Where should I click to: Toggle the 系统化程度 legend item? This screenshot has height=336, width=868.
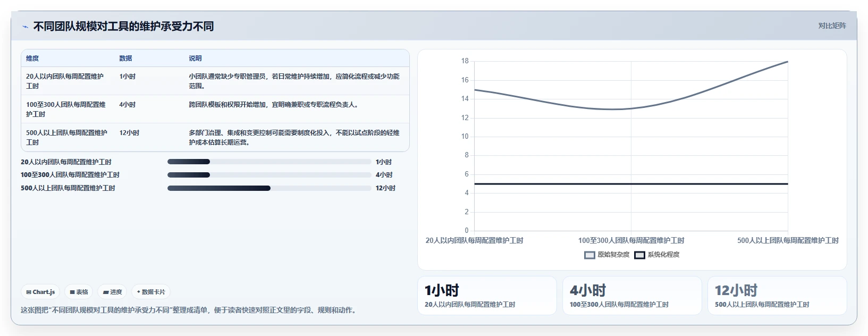point(656,255)
